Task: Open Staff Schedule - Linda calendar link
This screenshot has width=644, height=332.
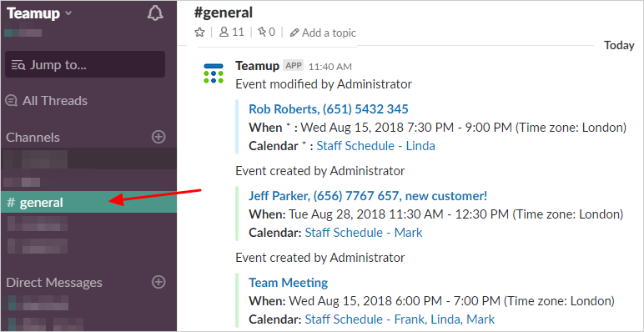Action: pos(375,146)
